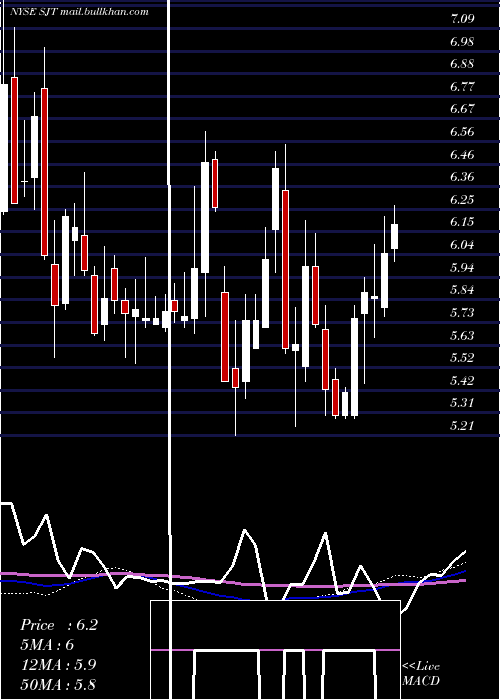Click the 6.36 price axis label

[462, 177]
